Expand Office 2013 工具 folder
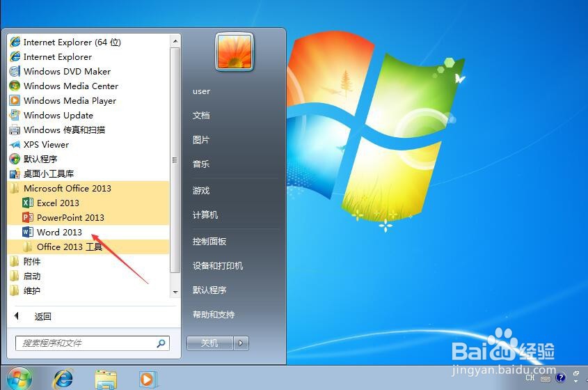Image resolution: width=588 pixels, height=390 pixels. click(x=88, y=247)
